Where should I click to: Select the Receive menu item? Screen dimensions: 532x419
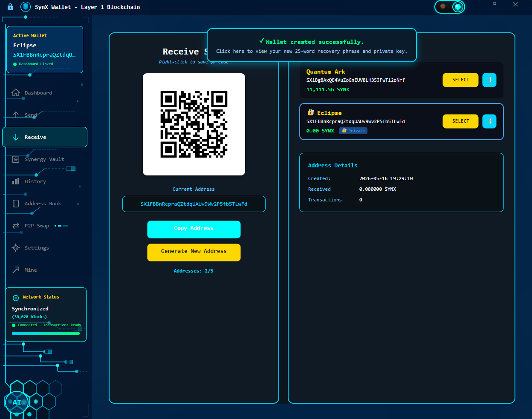[45, 137]
